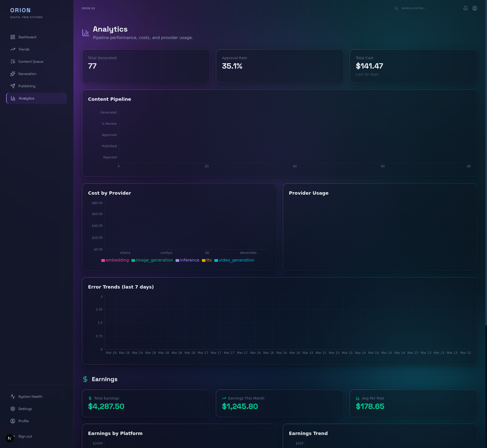Hide tts data via its legend item
Screen dimensions: 487x448
(x=207, y=260)
